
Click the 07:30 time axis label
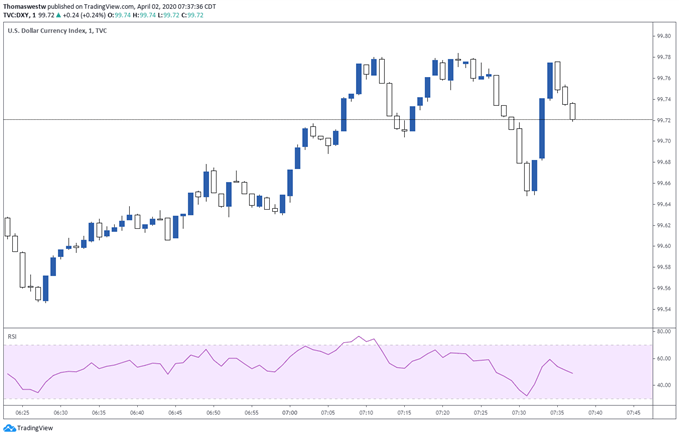519,413
